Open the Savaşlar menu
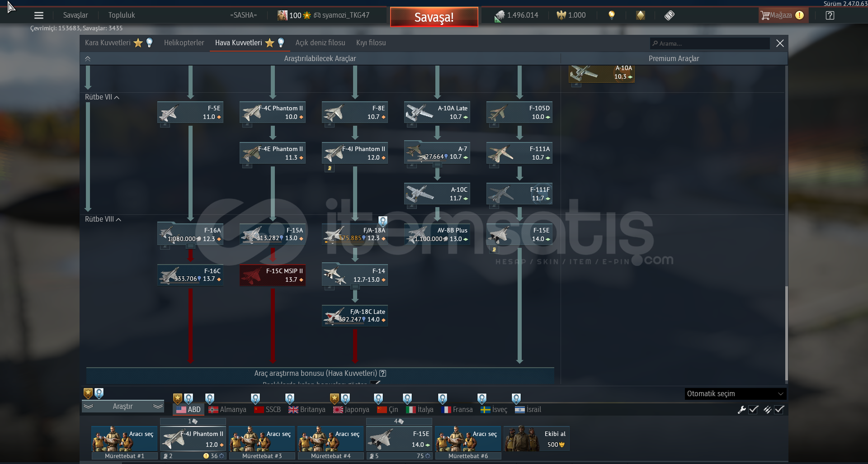The image size is (868, 464). tap(75, 15)
